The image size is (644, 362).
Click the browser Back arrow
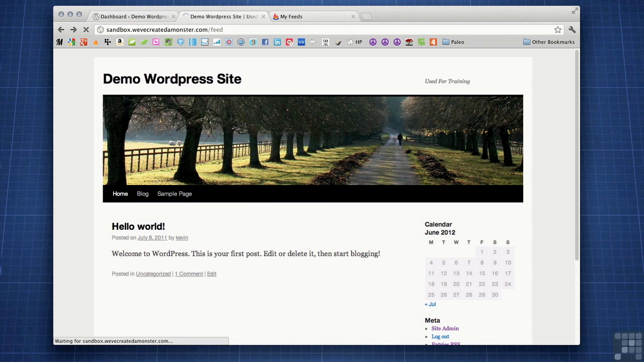click(x=61, y=30)
